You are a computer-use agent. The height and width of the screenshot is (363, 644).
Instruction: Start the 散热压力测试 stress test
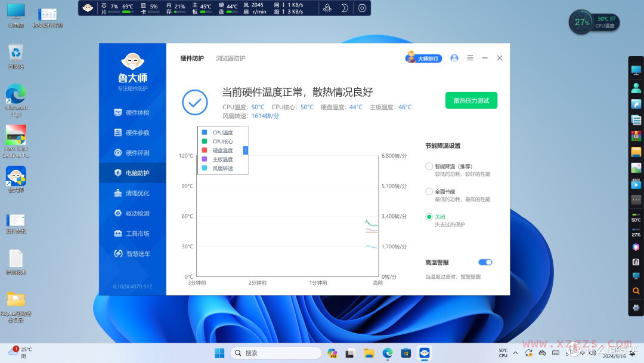(471, 100)
